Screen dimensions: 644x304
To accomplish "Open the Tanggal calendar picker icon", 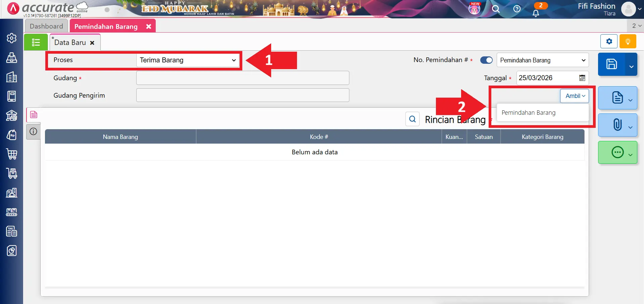I will click(x=582, y=78).
